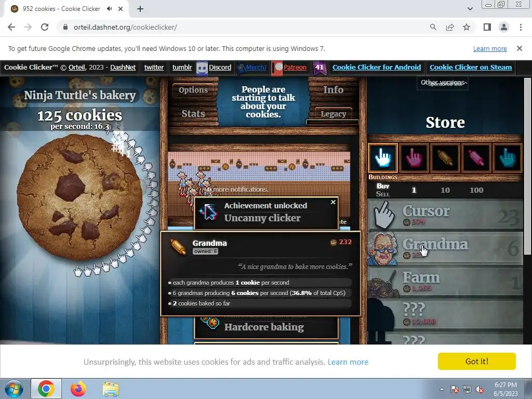Image resolution: width=532 pixels, height=399 pixels.
Task: Open File Explorer from the taskbar
Action: 111,389
